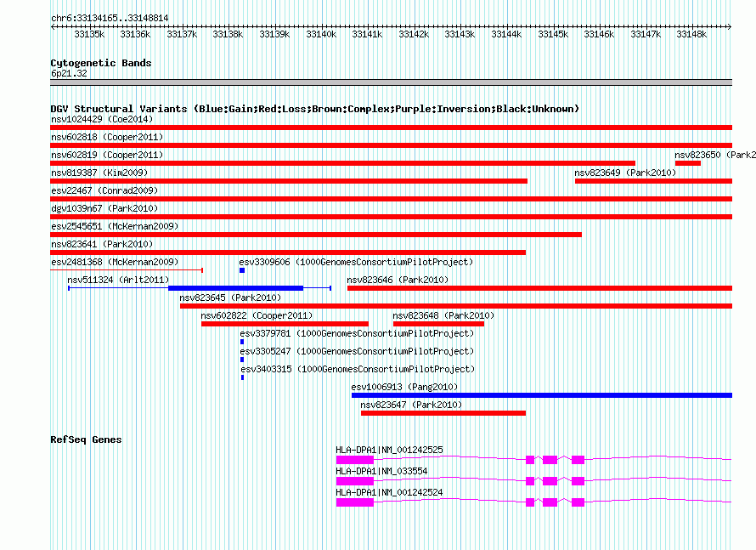Click the red nsv823645 loss bar

point(456,306)
